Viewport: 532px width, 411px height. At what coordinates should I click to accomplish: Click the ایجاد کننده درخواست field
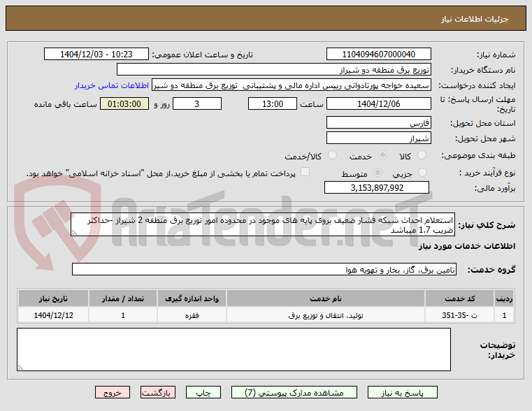coord(292,85)
